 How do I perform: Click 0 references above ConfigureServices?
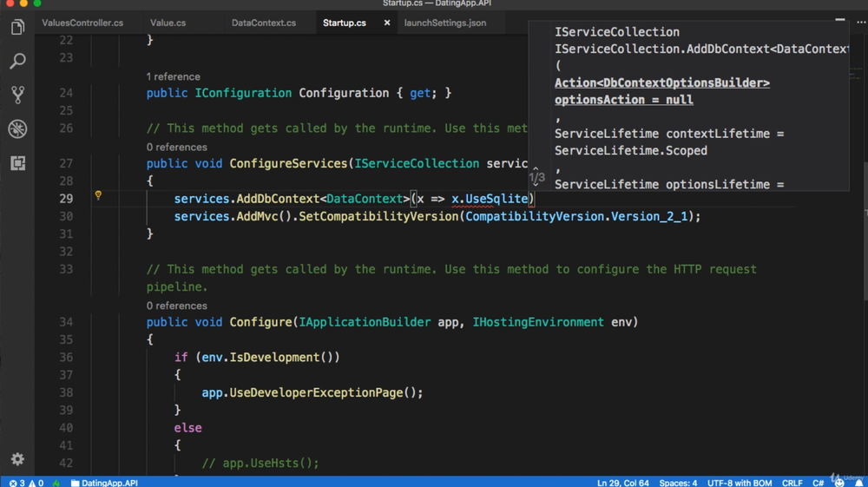[176, 147]
